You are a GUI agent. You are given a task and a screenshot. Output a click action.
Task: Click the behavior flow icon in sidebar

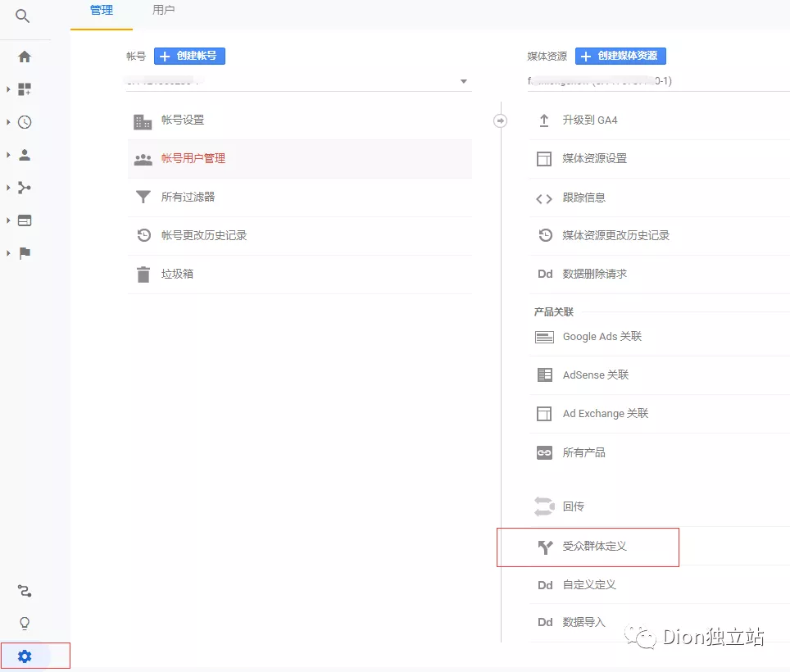point(25,188)
